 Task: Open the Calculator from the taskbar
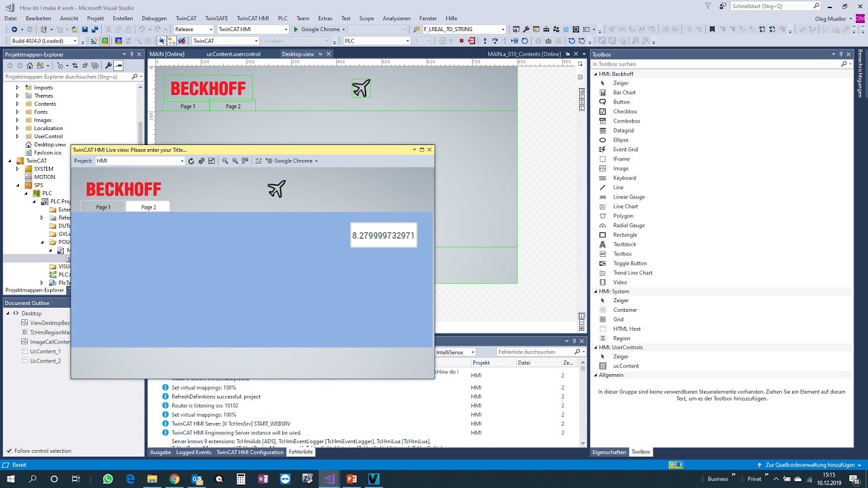pos(241,479)
